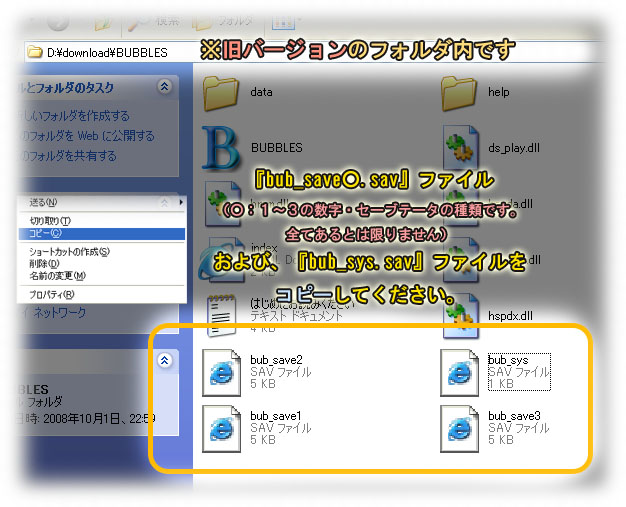This screenshot has width=626, height=507.
Task: Launch the BUBBLES application icon
Action: [x=222, y=147]
